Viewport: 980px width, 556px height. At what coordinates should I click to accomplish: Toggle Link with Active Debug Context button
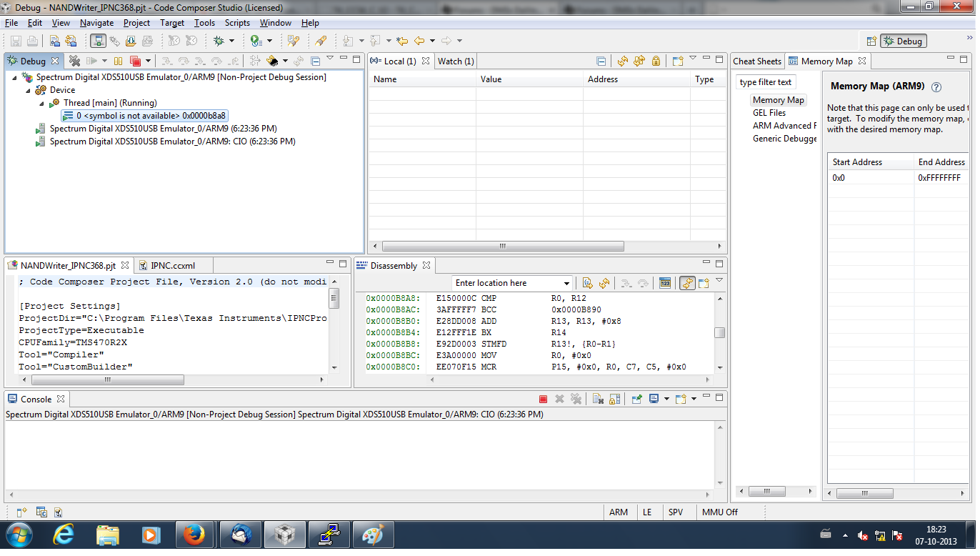point(687,284)
